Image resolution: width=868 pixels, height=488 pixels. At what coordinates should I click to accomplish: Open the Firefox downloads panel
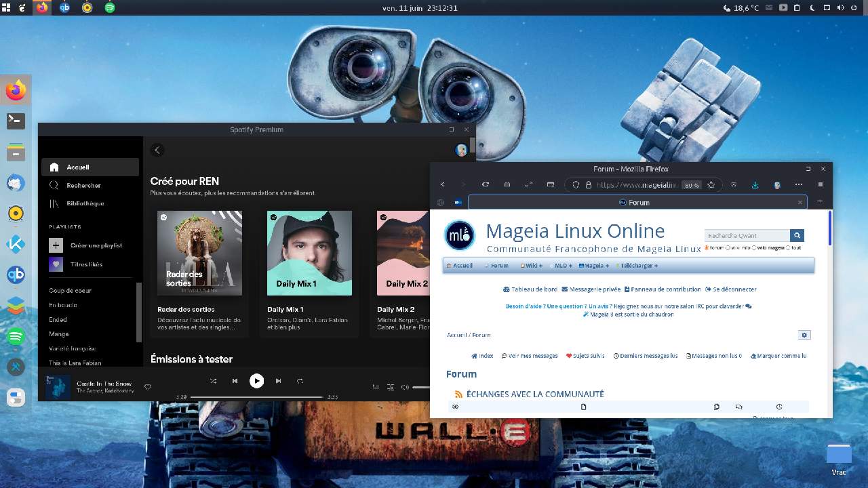point(755,184)
